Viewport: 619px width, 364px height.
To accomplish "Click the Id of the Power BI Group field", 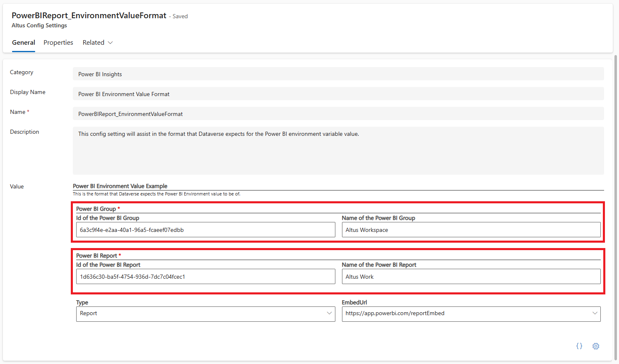I will 206,230.
